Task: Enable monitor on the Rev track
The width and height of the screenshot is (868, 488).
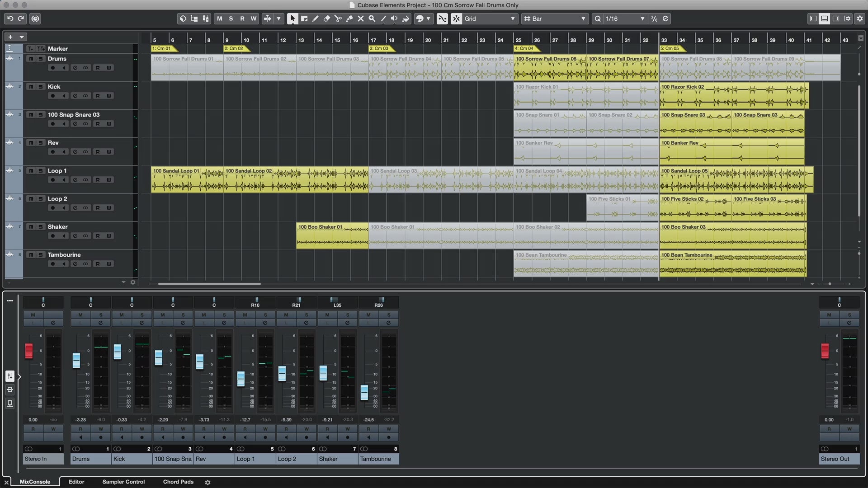Action: [64, 152]
